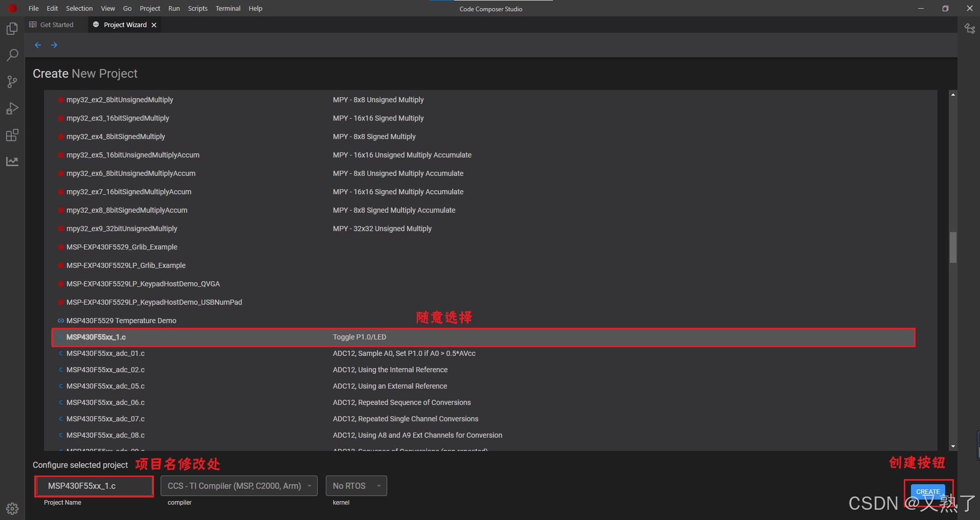980x520 pixels.
Task: Open the Go menu
Action: tap(127, 8)
